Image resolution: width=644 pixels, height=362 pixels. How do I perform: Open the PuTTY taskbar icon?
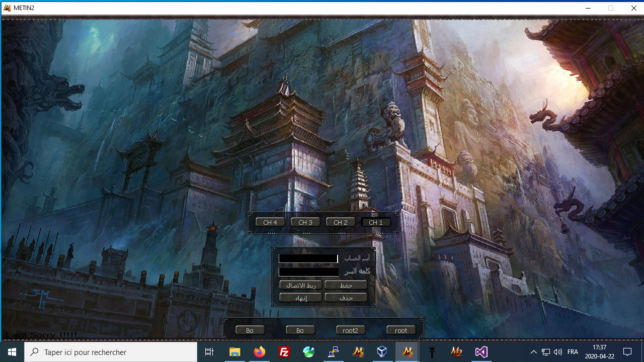333,352
